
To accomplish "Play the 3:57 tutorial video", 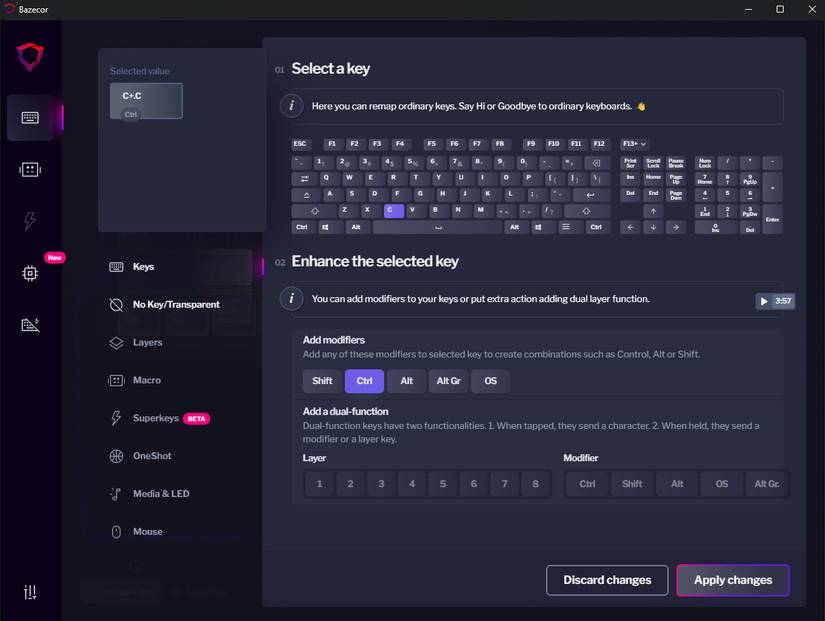I will 776,300.
